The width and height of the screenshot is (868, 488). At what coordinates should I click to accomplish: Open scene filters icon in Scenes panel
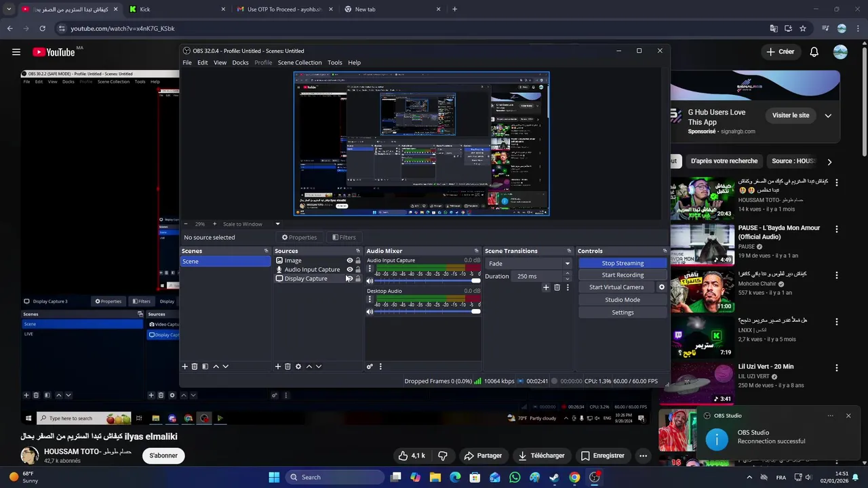tap(205, 367)
